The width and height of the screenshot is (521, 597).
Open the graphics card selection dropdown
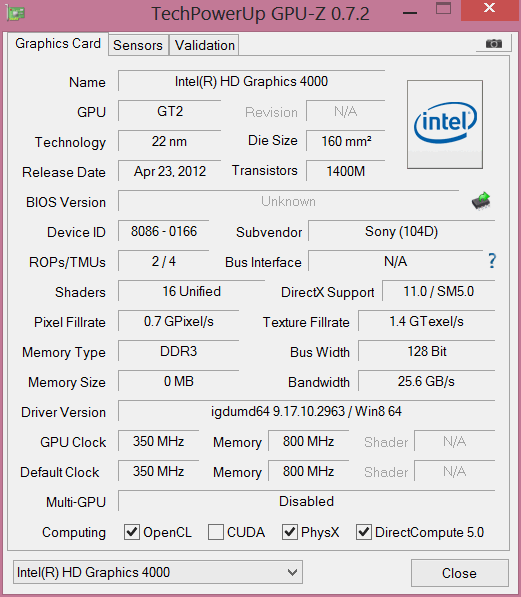pyautogui.click(x=158, y=572)
